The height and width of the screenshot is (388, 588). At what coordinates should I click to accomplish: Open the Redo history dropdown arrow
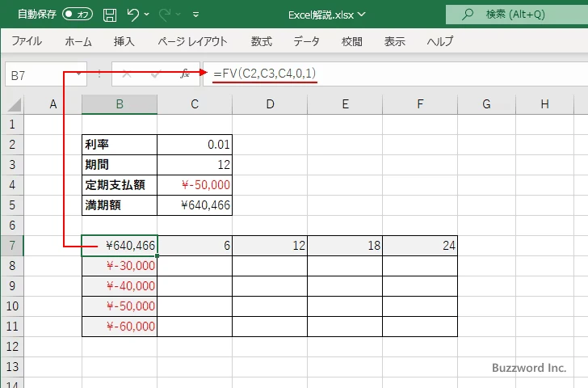(x=178, y=15)
